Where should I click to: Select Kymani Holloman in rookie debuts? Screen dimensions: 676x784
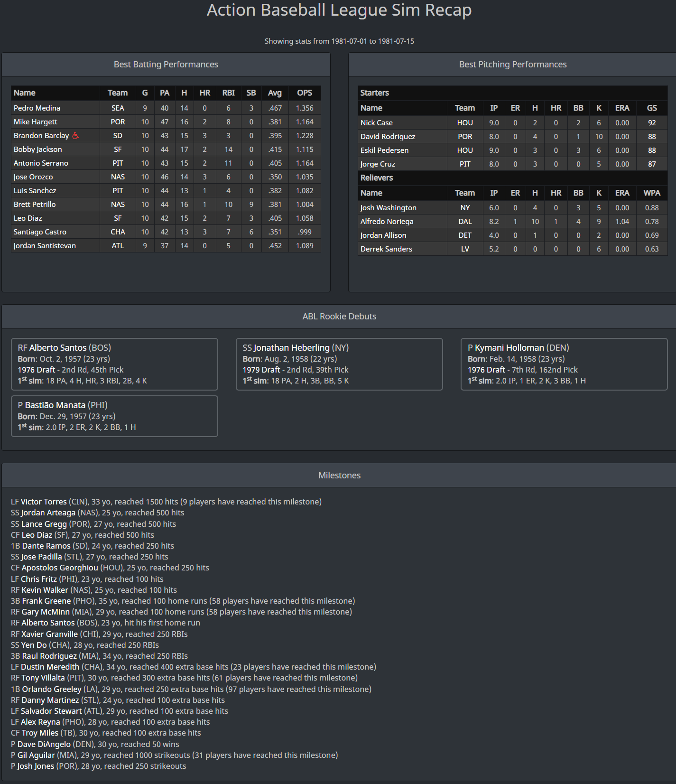click(x=509, y=348)
